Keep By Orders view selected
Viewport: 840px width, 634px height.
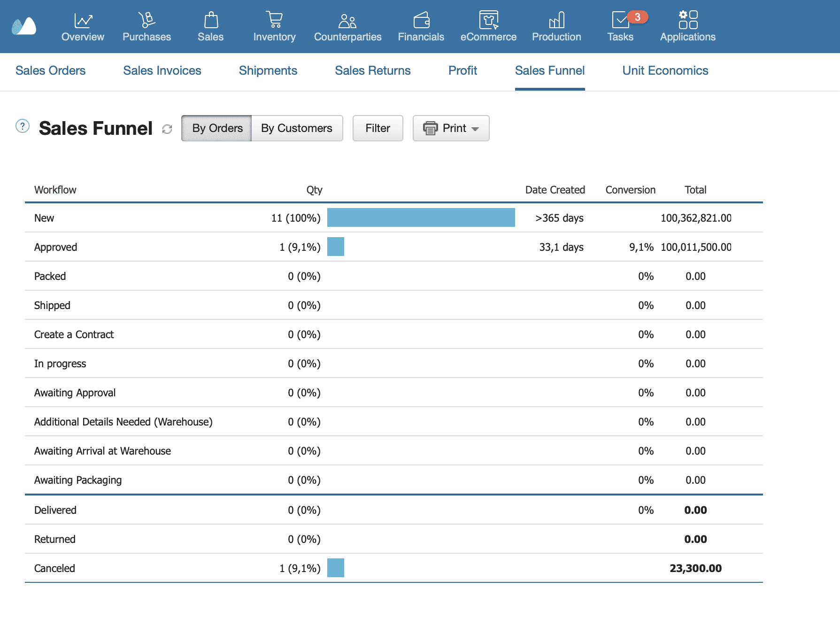(216, 128)
